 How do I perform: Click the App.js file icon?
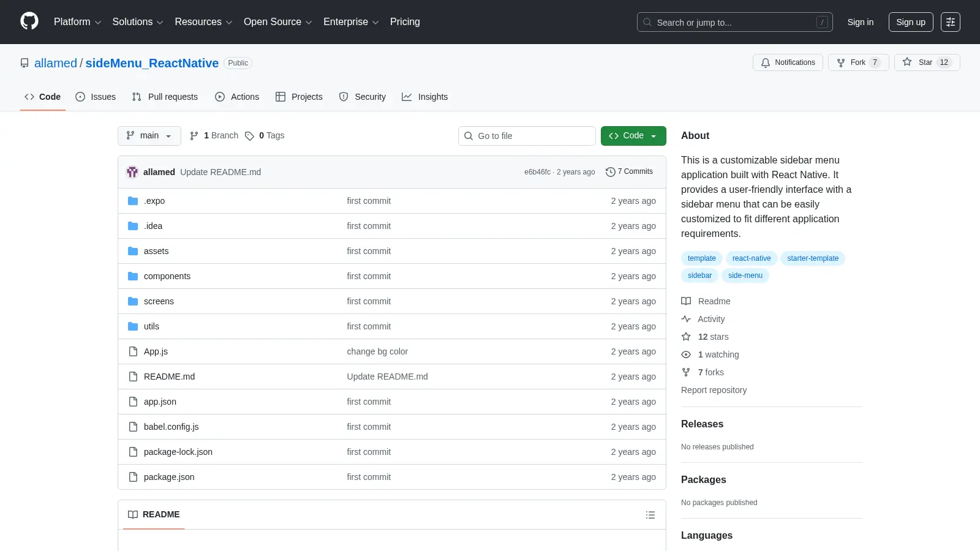point(133,351)
